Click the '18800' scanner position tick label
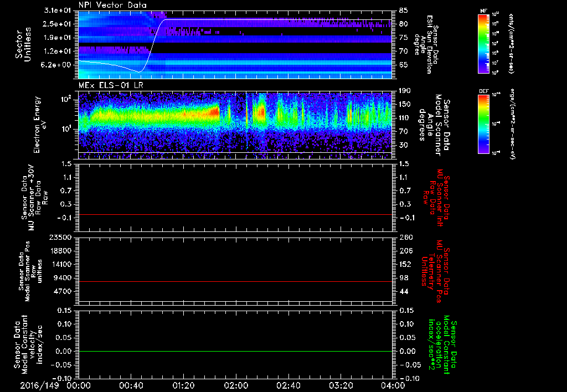This screenshot has height=392, width=567. 62,251
